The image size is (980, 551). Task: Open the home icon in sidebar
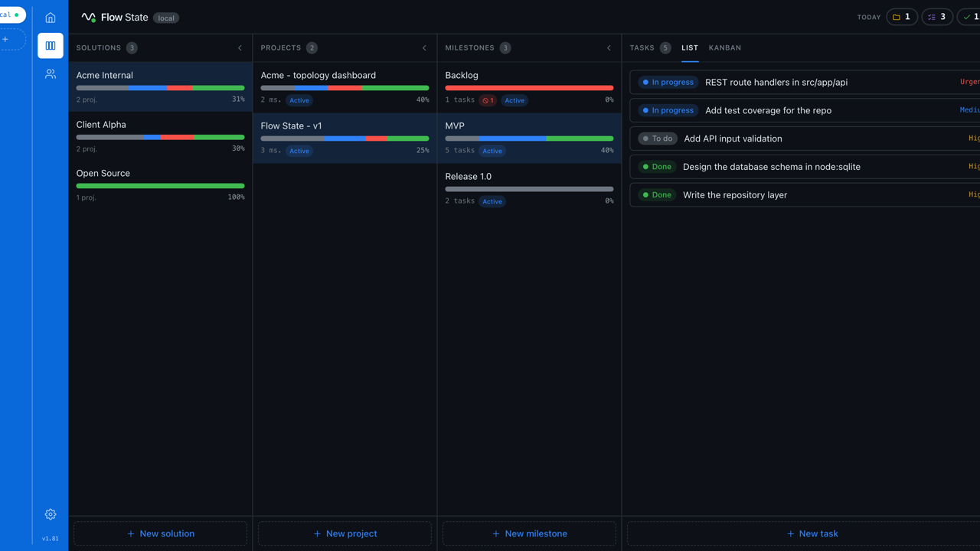[51, 18]
